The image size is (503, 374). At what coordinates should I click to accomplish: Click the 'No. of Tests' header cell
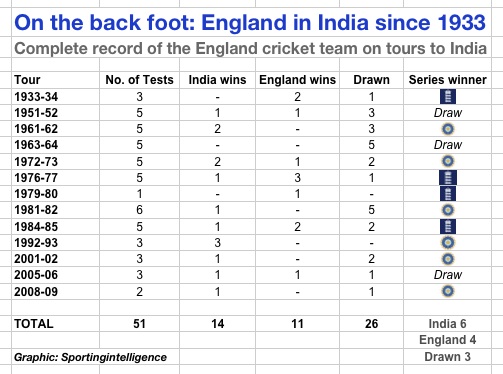coord(139,80)
